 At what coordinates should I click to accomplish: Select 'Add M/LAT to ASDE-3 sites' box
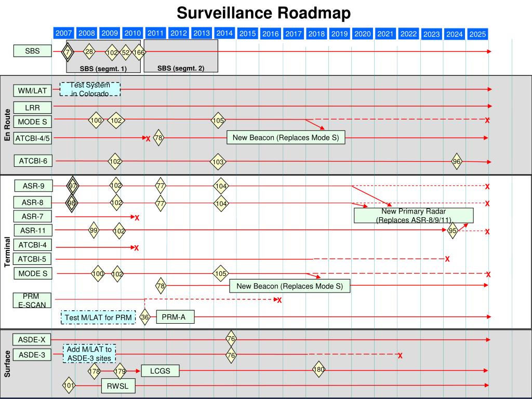(89, 353)
